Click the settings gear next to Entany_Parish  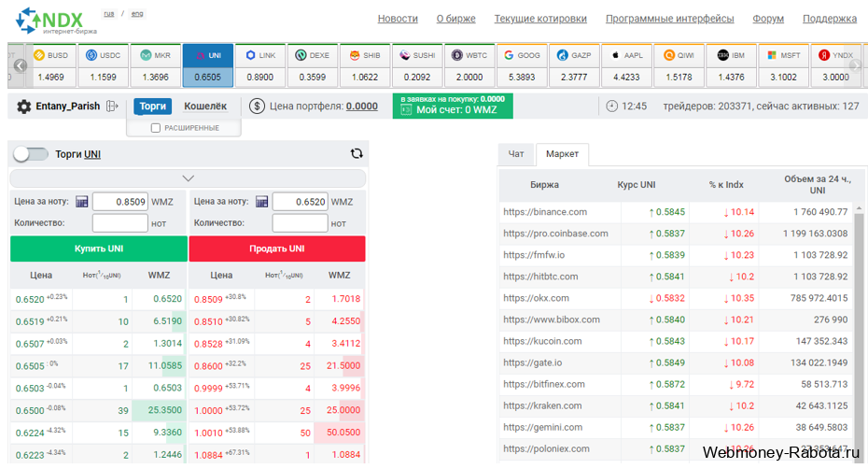click(24, 107)
